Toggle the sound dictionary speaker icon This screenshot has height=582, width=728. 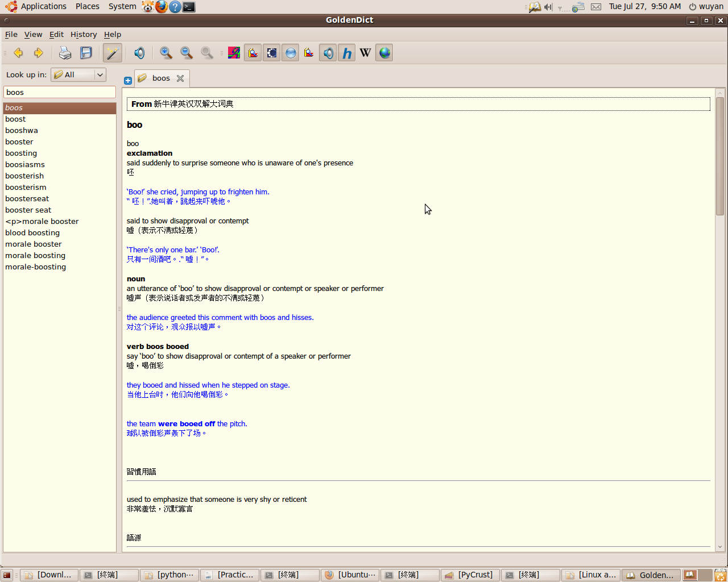tap(328, 53)
